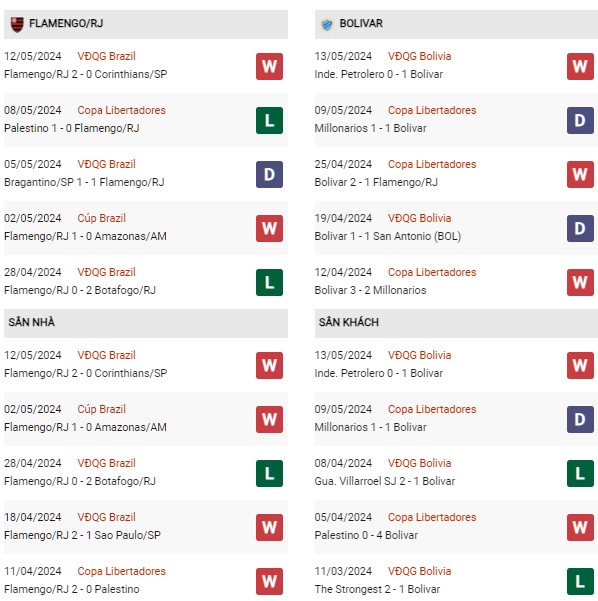Click the W badge for Flamengo 2-0 Corinthians top row
This screenshot has width=598, height=601.
click(x=269, y=66)
